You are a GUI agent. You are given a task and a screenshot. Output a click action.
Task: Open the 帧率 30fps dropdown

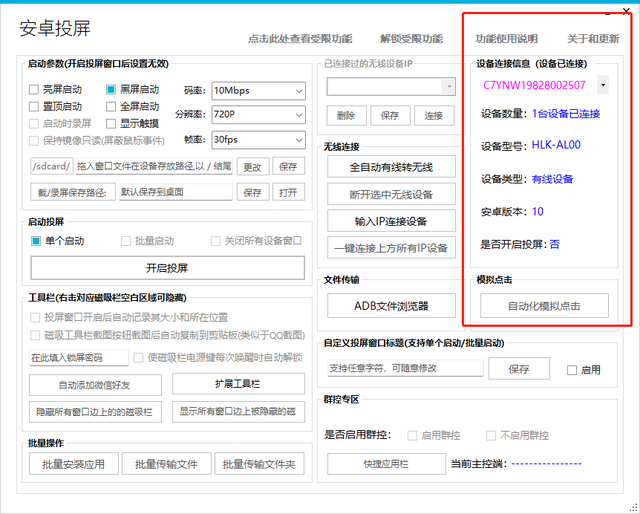[x=258, y=140]
